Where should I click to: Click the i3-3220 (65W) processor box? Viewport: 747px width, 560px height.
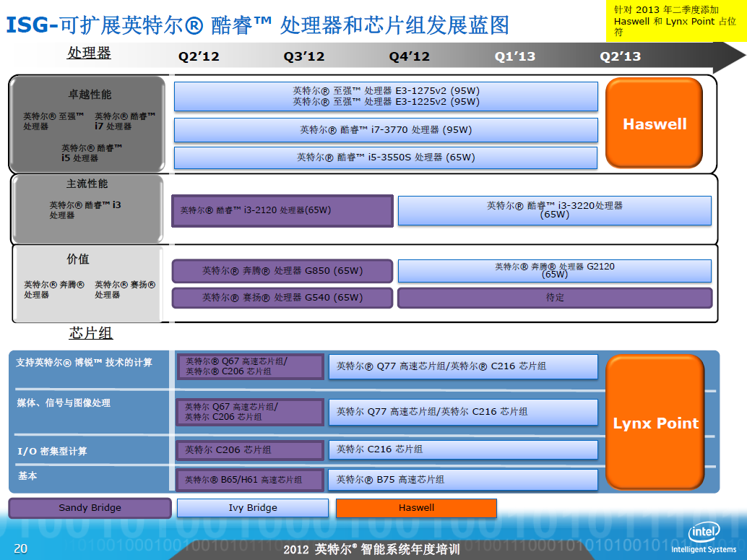554,210
